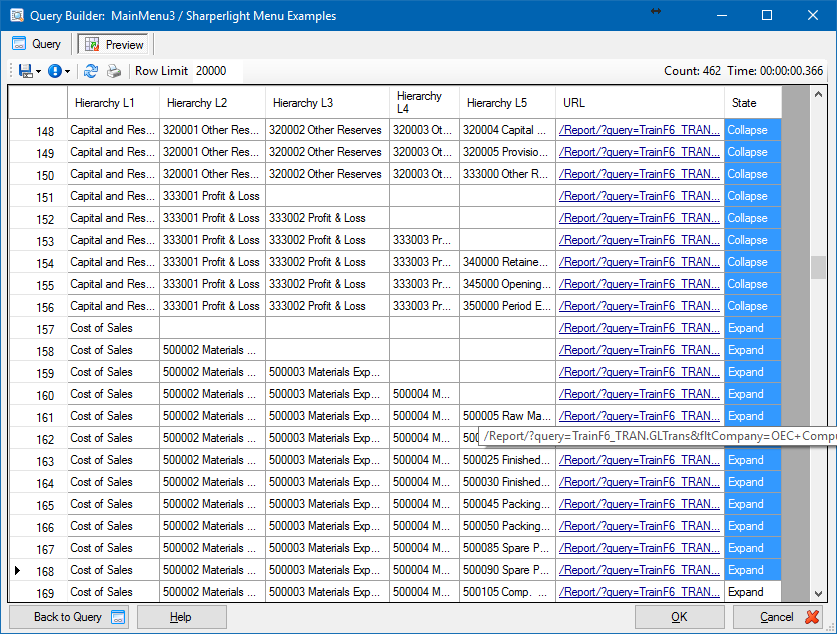Click cell '320004 Capital ...' in row 148

[507, 130]
